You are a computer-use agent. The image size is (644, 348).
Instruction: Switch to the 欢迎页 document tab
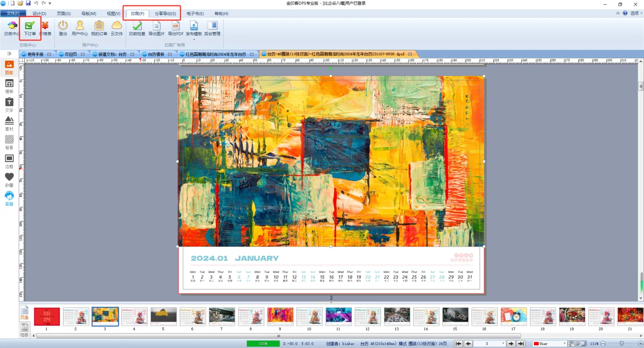[71, 54]
